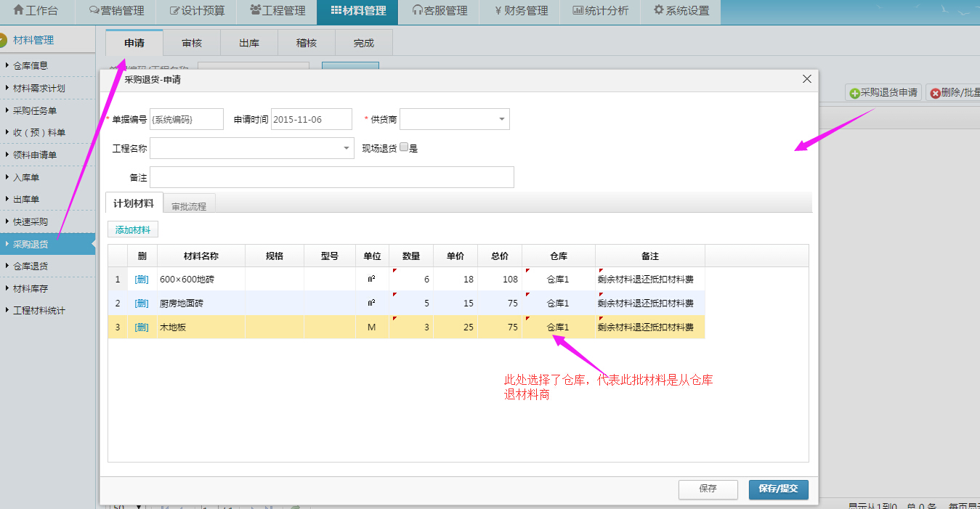The image size is (980, 509).
Task: Open 系统设置 gear menu
Action: pyautogui.click(x=681, y=11)
